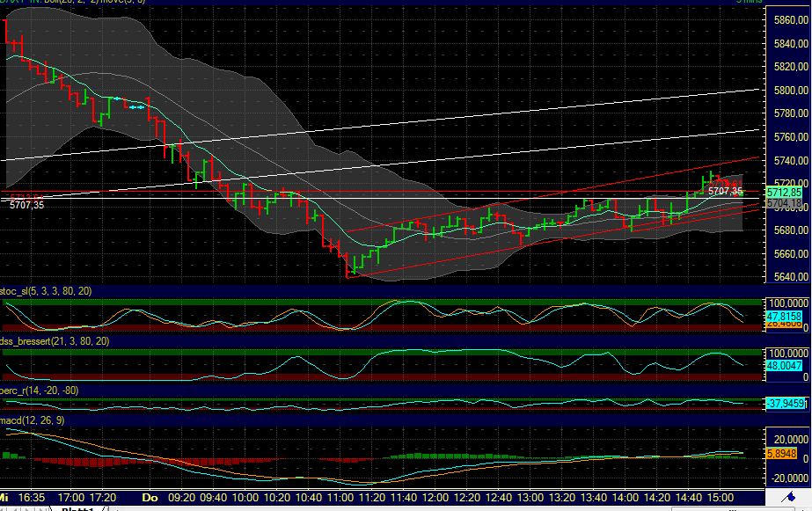Click the 100,0000 label on the dss_bressert scale
The width and height of the screenshot is (812, 511).
tap(787, 353)
